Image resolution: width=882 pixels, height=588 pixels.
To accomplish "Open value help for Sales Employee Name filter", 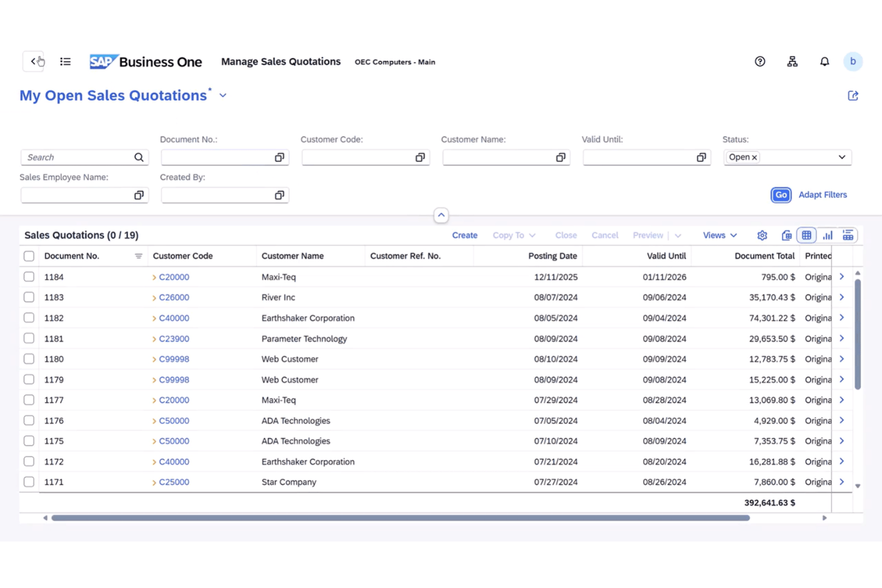I will click(139, 195).
